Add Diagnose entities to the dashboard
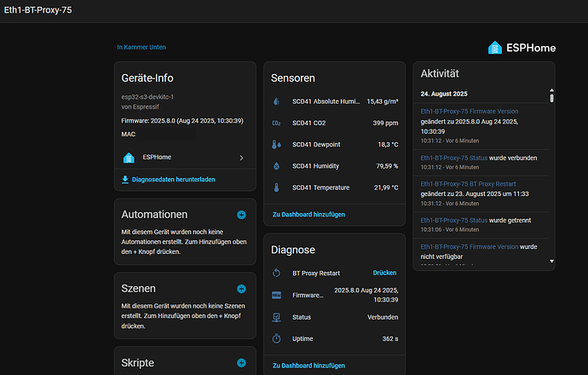The width and height of the screenshot is (588, 375). click(x=308, y=365)
